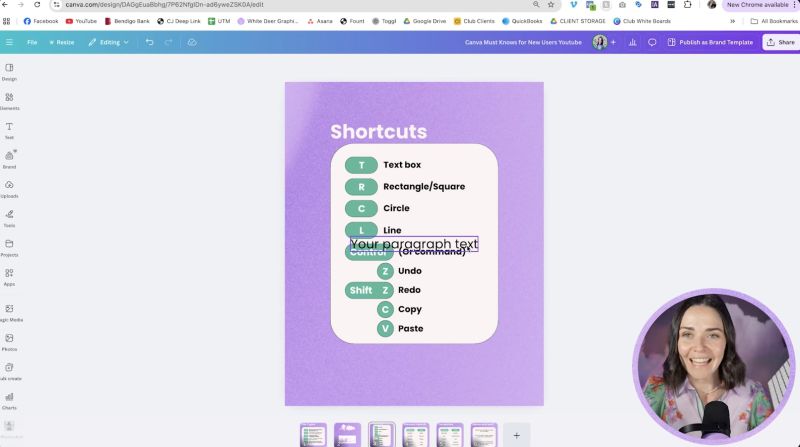Image resolution: width=800 pixels, height=447 pixels.
Task: Open the Asana bookmark
Action: (x=320, y=21)
